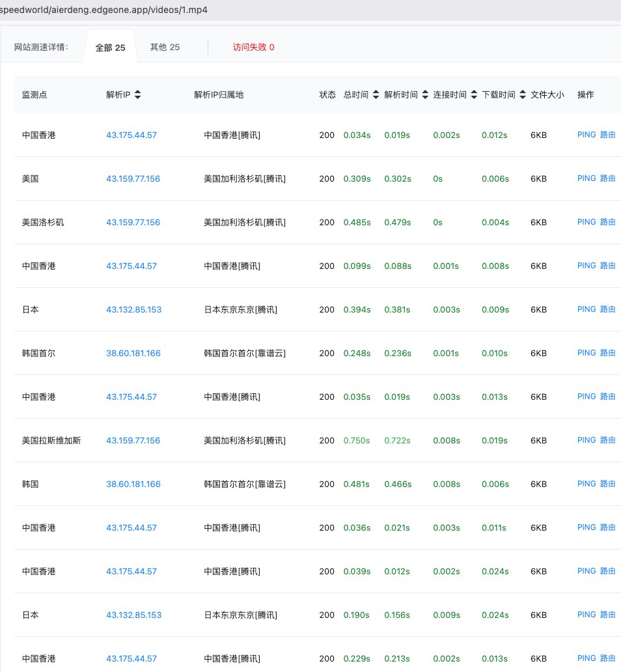Select the 0.722s resolve time value
The height and width of the screenshot is (672, 621).
click(397, 441)
